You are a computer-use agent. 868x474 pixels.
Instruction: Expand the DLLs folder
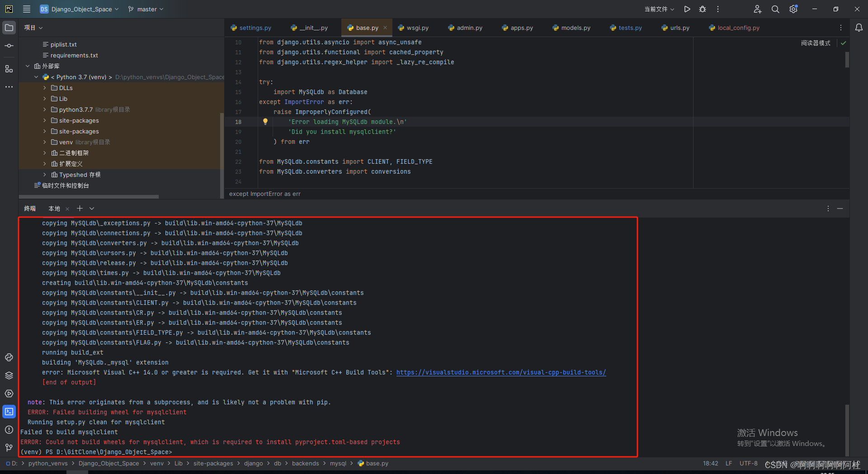tap(44, 88)
